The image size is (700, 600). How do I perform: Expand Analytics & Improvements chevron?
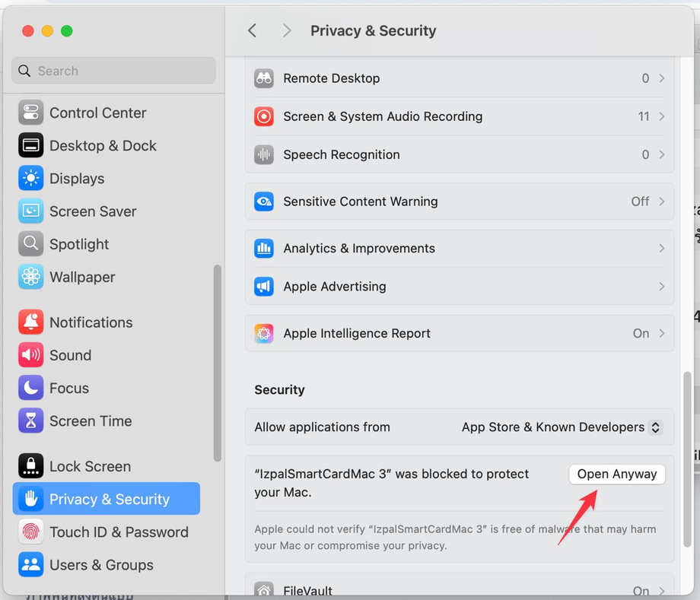click(x=662, y=248)
